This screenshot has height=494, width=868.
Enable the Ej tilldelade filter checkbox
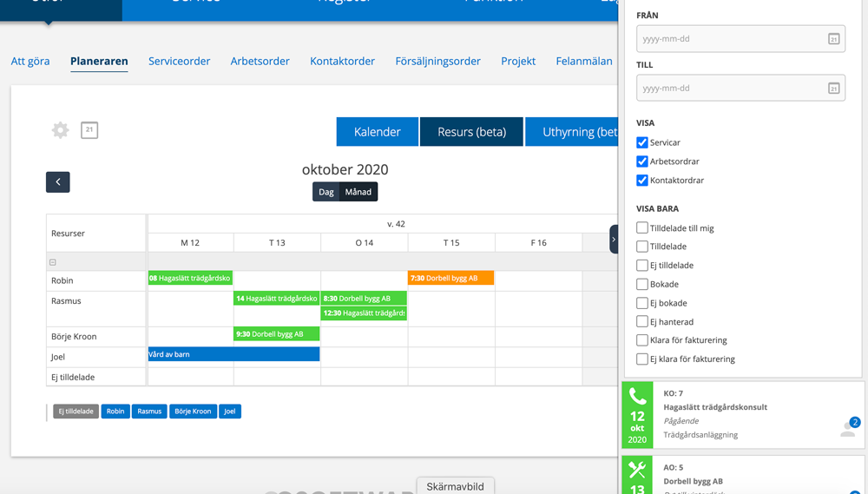[642, 266]
